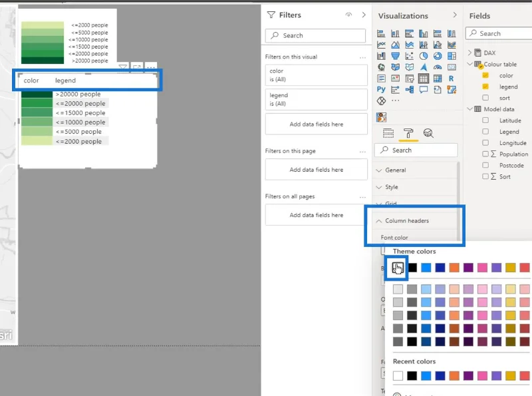Select the donut chart visual

438,56
